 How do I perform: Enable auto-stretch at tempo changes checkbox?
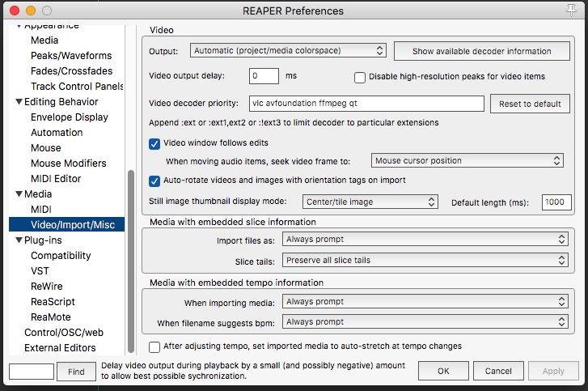pyautogui.click(x=155, y=346)
